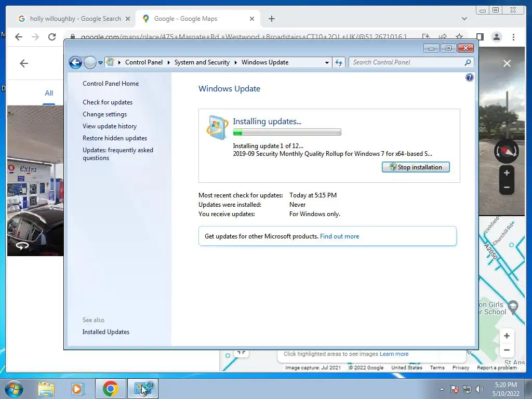Screen dimensions: 532x399
Task: Select Control Panel in the breadcrumb
Action: 144,62
